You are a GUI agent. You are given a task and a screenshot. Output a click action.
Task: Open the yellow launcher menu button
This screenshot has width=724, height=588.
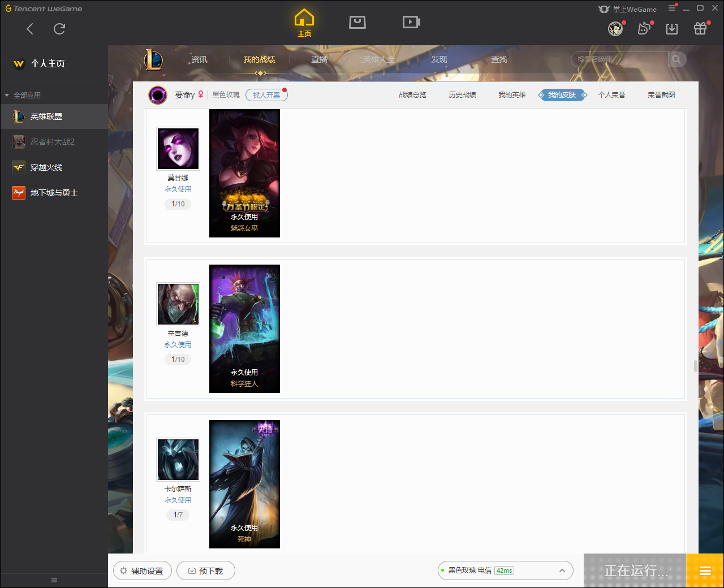(x=705, y=571)
